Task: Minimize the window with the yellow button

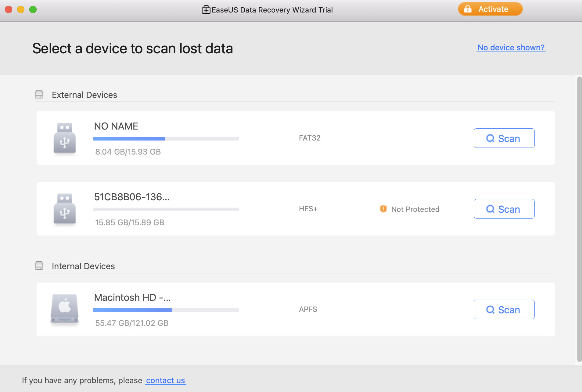Action: tap(21, 9)
